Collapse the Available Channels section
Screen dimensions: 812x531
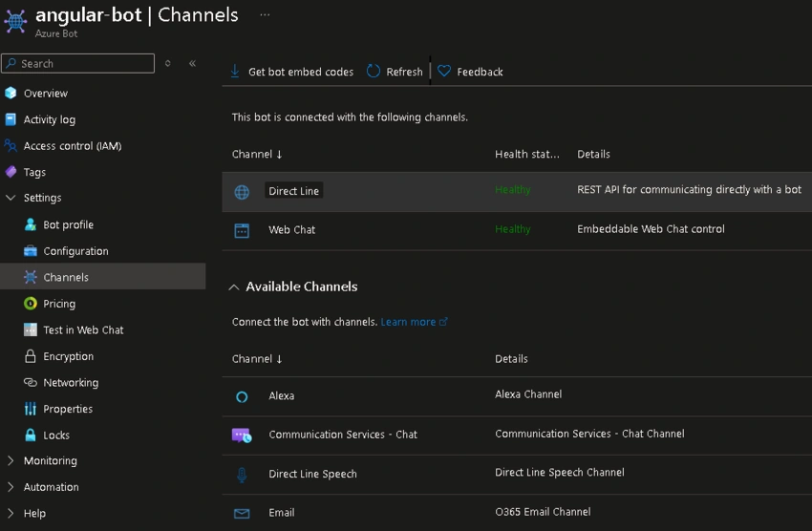tap(234, 287)
